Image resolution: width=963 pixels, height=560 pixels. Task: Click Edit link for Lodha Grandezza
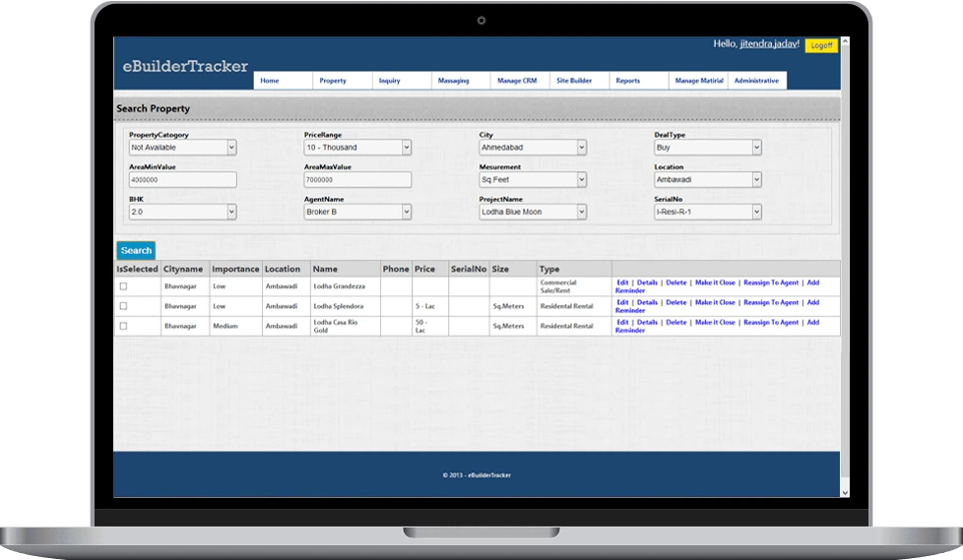click(622, 282)
